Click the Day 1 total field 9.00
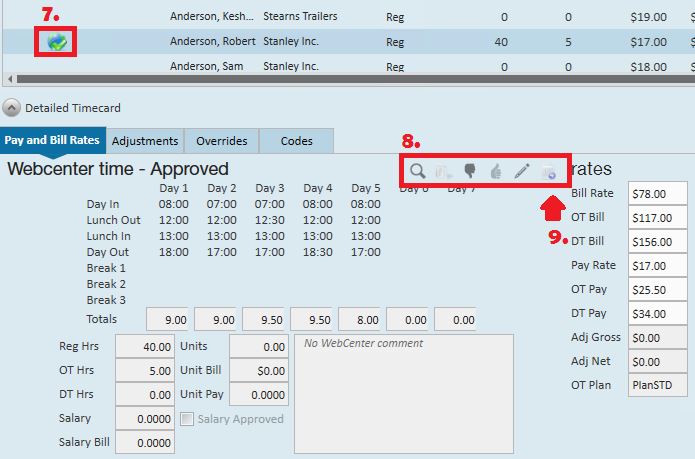 [x=168, y=319]
